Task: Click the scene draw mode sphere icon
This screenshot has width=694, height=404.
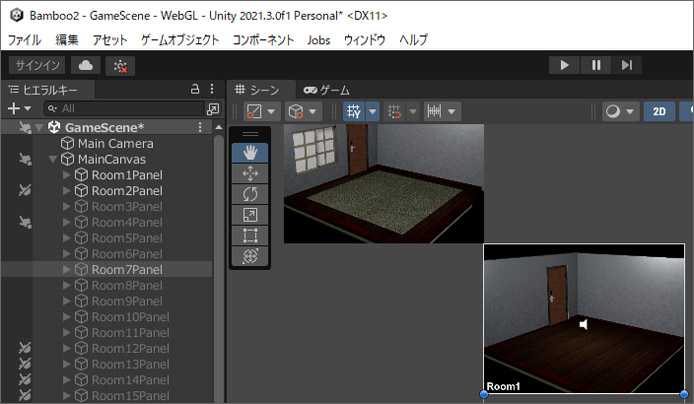Action: 613,111
